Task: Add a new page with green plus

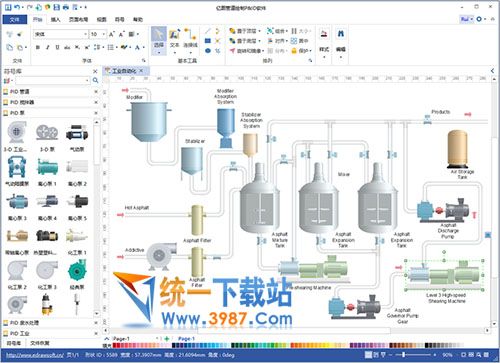Action: coord(167,339)
